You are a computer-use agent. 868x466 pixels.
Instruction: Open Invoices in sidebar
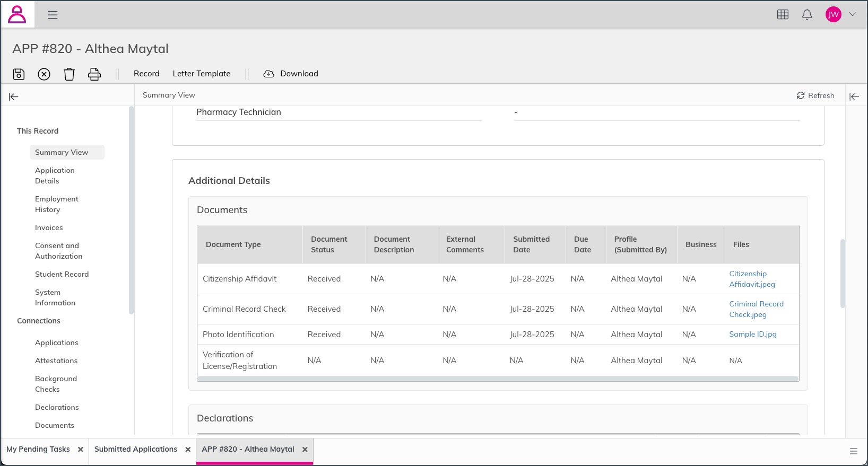tap(49, 227)
